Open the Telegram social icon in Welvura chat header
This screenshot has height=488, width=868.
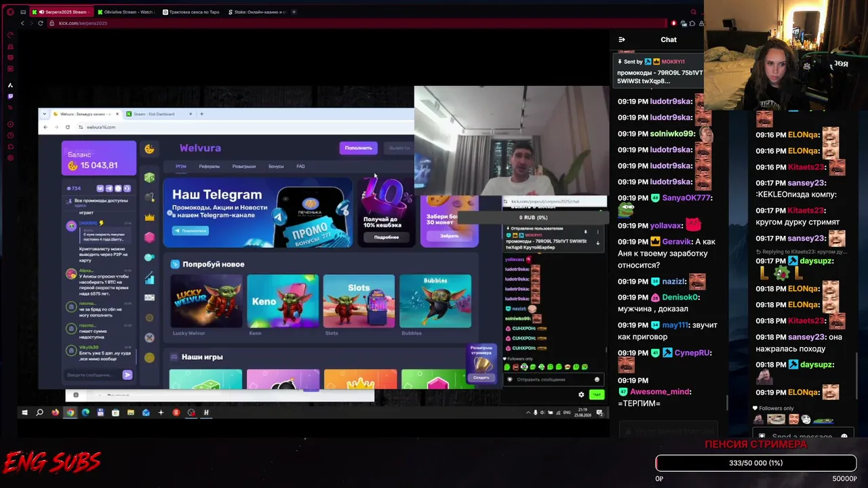(x=109, y=188)
